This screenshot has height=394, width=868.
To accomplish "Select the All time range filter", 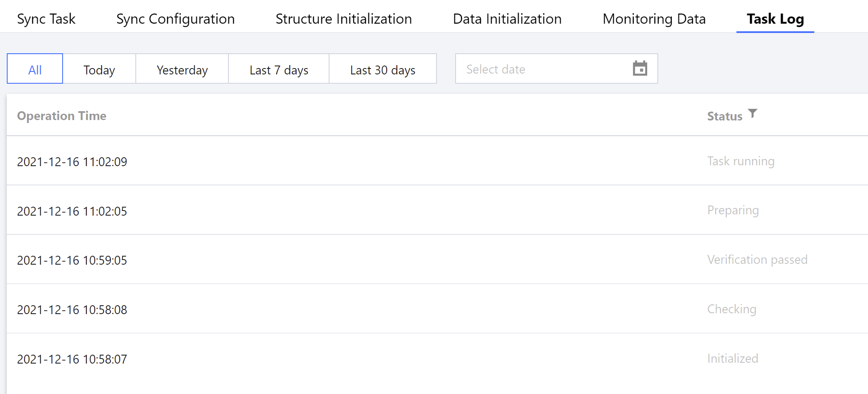I will tap(35, 69).
